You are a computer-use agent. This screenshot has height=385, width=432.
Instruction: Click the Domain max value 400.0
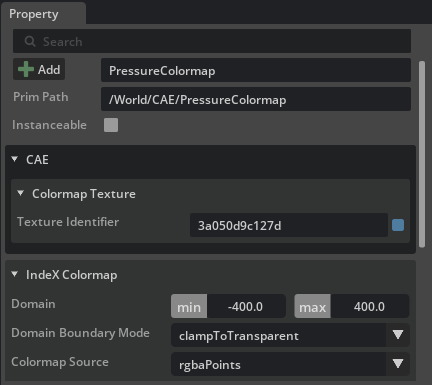click(369, 306)
